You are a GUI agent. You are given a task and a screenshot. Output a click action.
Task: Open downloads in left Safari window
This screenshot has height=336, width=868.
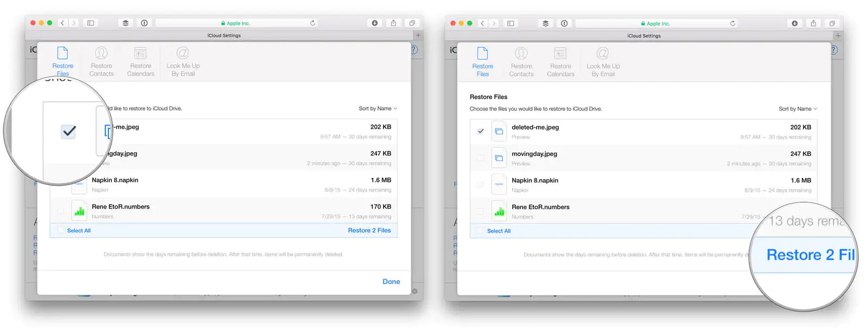(x=374, y=23)
